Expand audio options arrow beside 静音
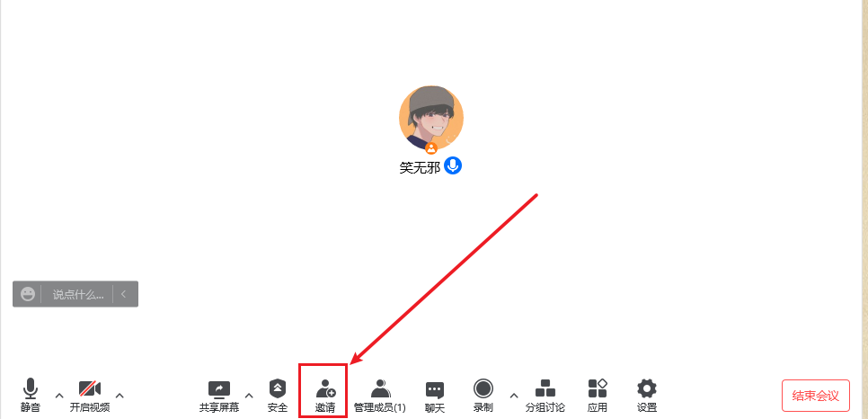Image resolution: width=868 pixels, height=419 pixels. [59, 395]
